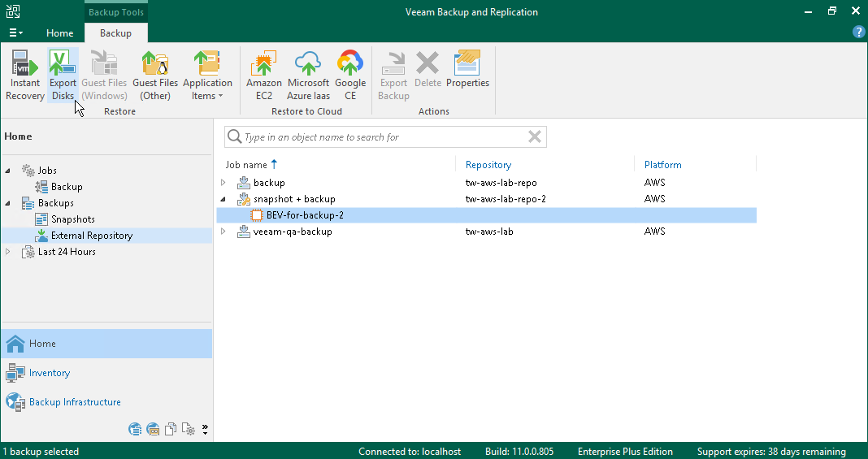Expand the Last 24 Hours node

[x=8, y=252]
